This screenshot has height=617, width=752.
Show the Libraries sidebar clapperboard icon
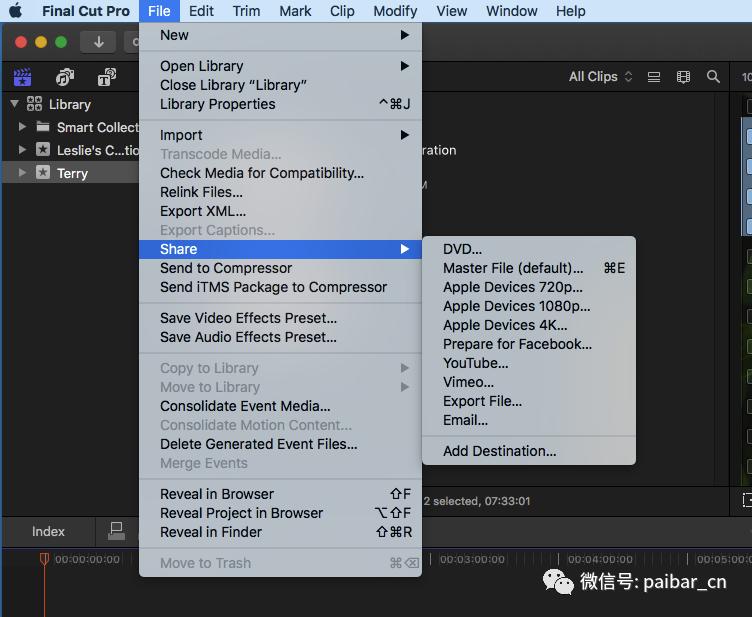[22, 77]
